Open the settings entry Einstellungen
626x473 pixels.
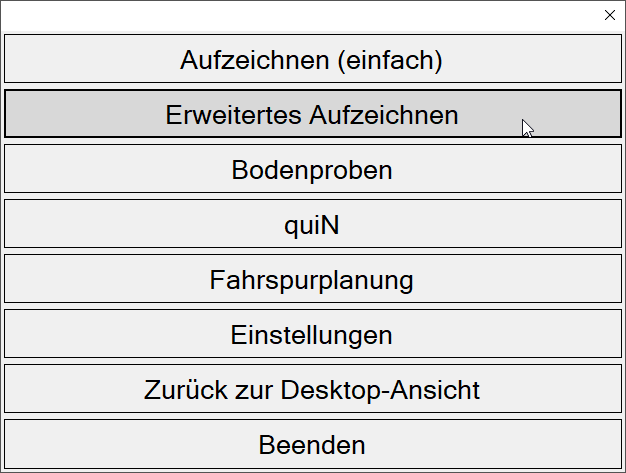point(312,334)
